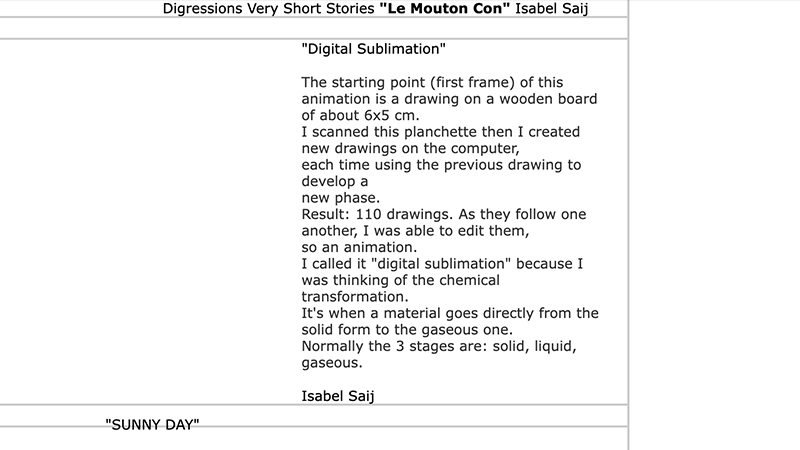The height and width of the screenshot is (450, 800).
Task: Click the line "I scanned this planchette"
Action: coord(441,132)
